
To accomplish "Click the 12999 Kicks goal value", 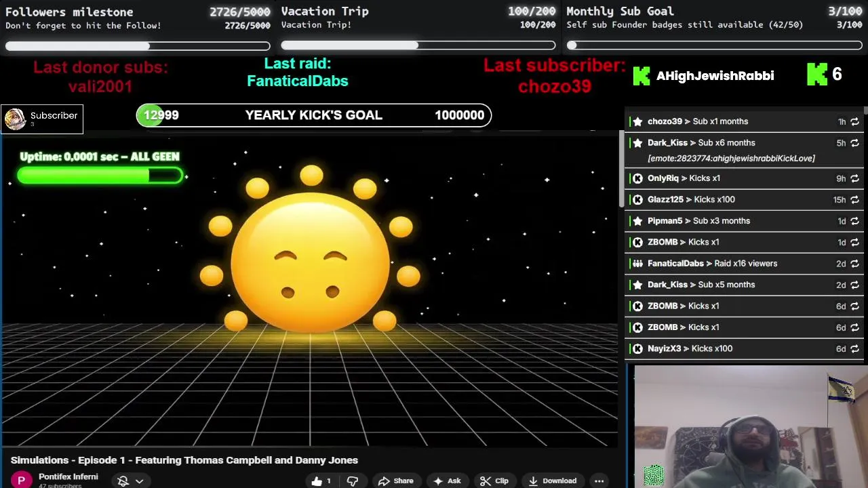I will (x=161, y=115).
